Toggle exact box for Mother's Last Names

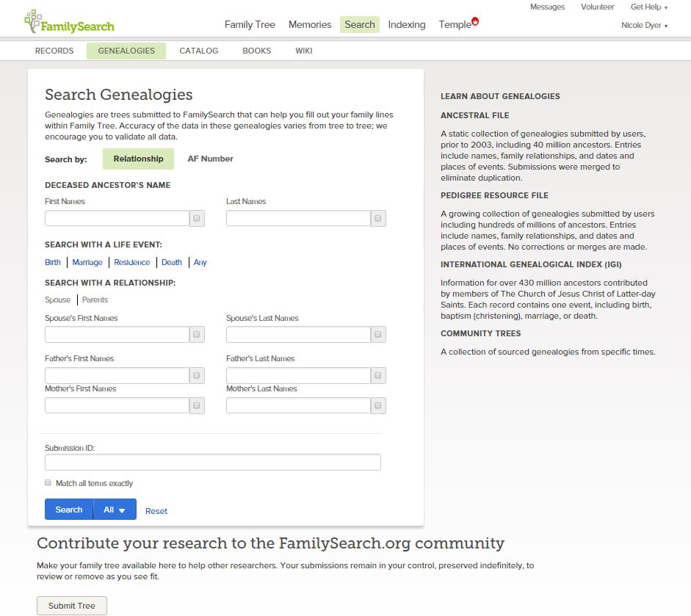click(x=378, y=405)
